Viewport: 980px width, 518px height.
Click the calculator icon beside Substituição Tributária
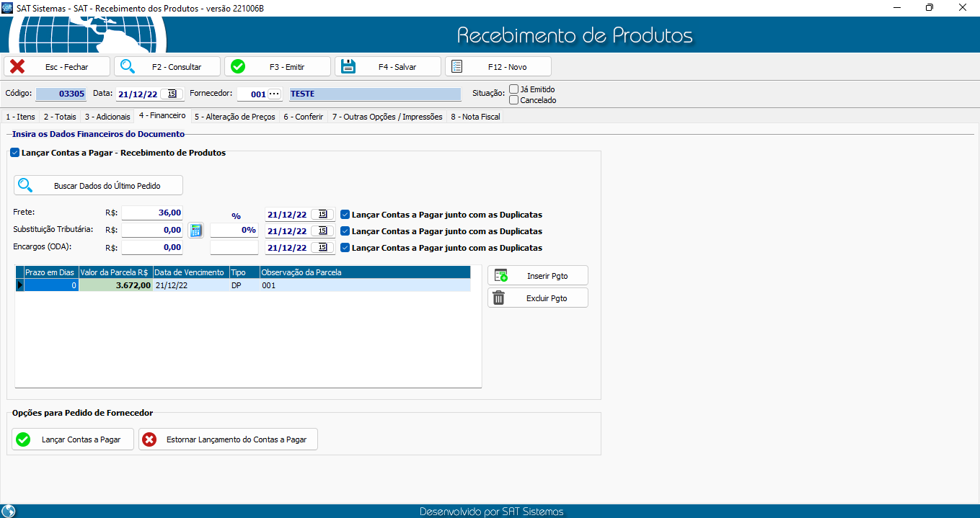coord(195,231)
